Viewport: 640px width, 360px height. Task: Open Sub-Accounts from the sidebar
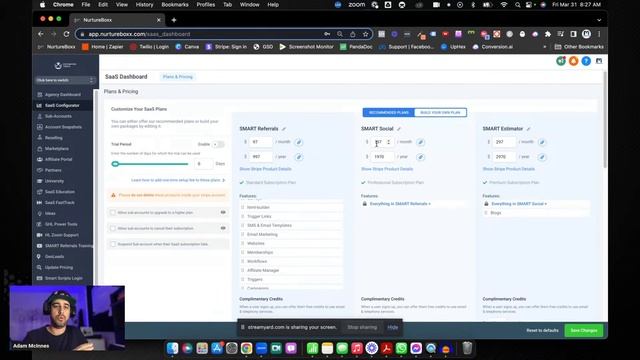(x=58, y=116)
